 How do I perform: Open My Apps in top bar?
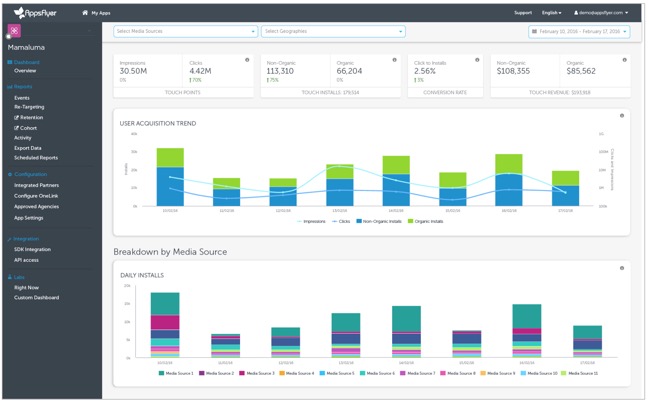(101, 13)
